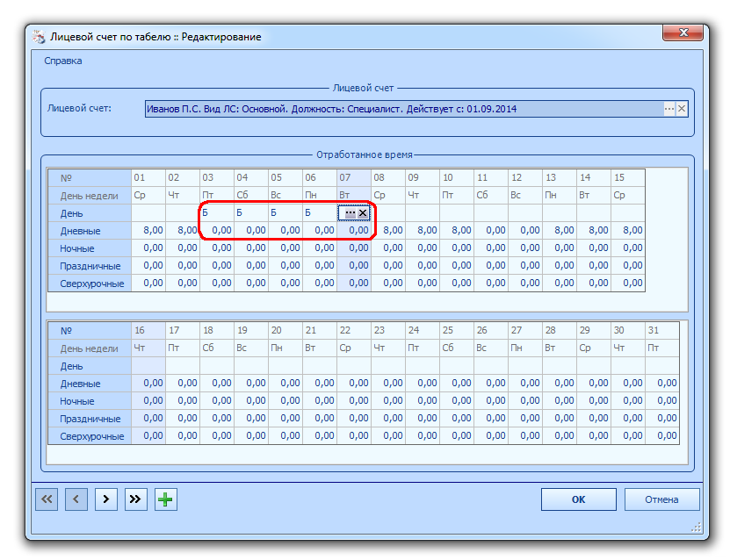This screenshot has height=560, width=730.
Task: Grab the window resize grip corner
Action: [696, 528]
